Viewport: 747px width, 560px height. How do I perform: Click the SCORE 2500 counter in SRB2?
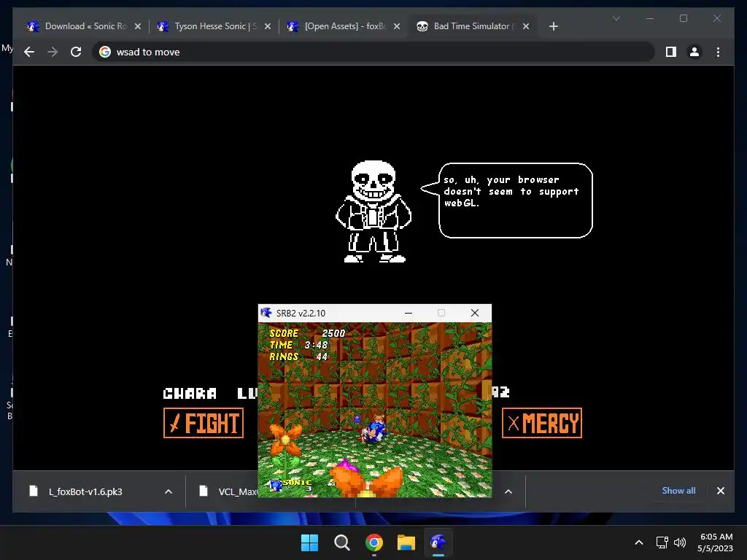(x=307, y=333)
